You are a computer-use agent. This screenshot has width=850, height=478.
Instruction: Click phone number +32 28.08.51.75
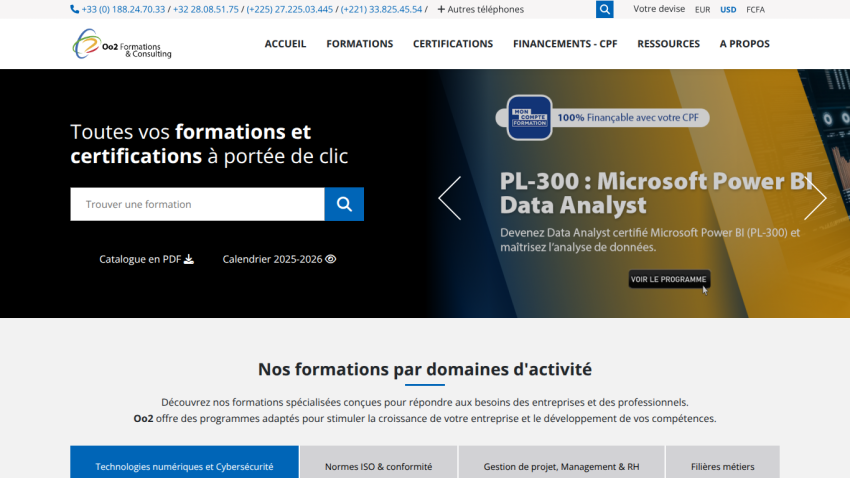click(x=205, y=9)
